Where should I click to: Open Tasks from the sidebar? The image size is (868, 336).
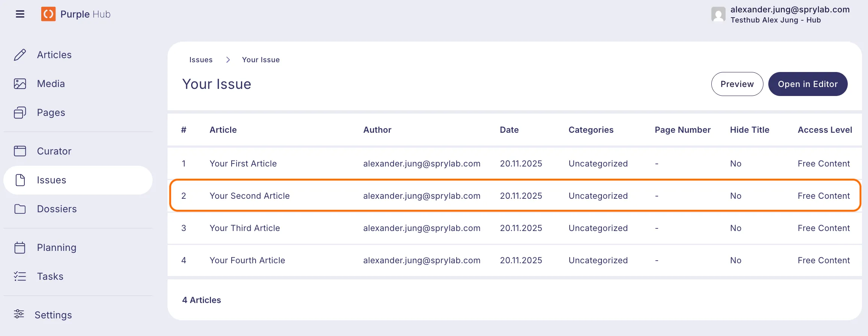click(50, 276)
